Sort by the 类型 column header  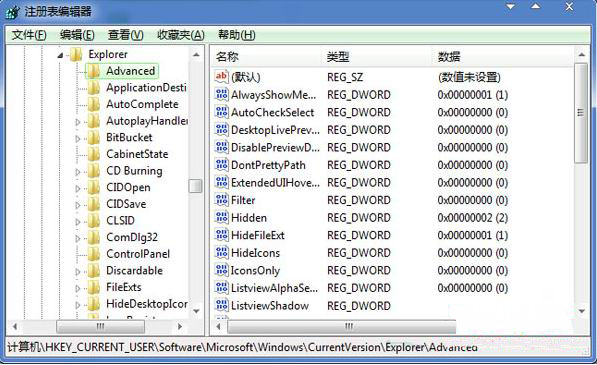[x=377, y=57]
